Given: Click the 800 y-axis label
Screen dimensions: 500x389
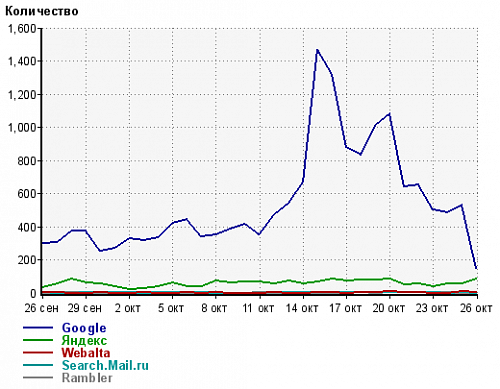Looking at the screenshot, I should [x=27, y=161].
